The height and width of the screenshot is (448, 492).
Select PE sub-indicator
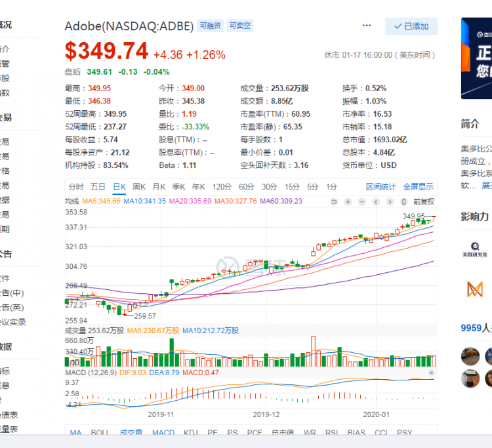click(x=213, y=432)
